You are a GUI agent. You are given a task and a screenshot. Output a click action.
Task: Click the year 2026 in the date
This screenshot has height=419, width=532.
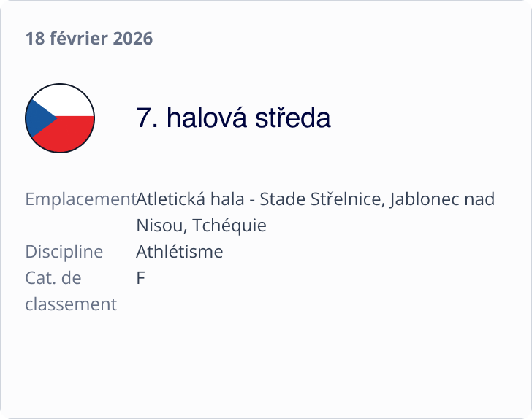(133, 39)
